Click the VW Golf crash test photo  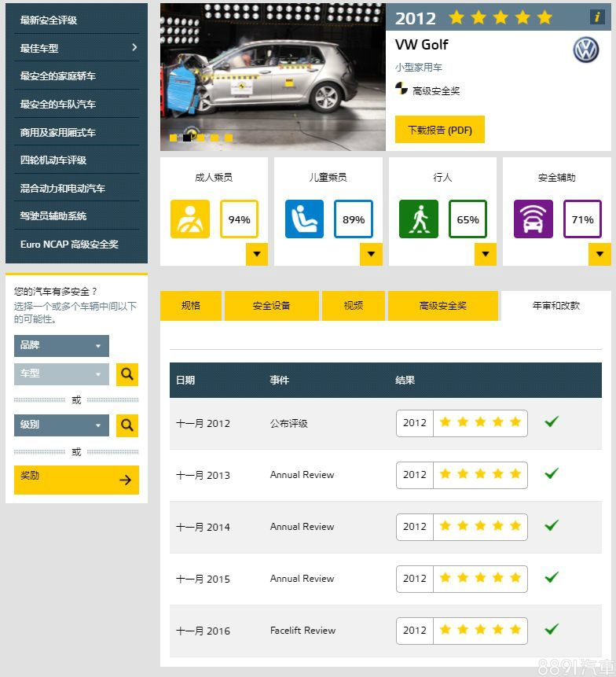tap(273, 77)
